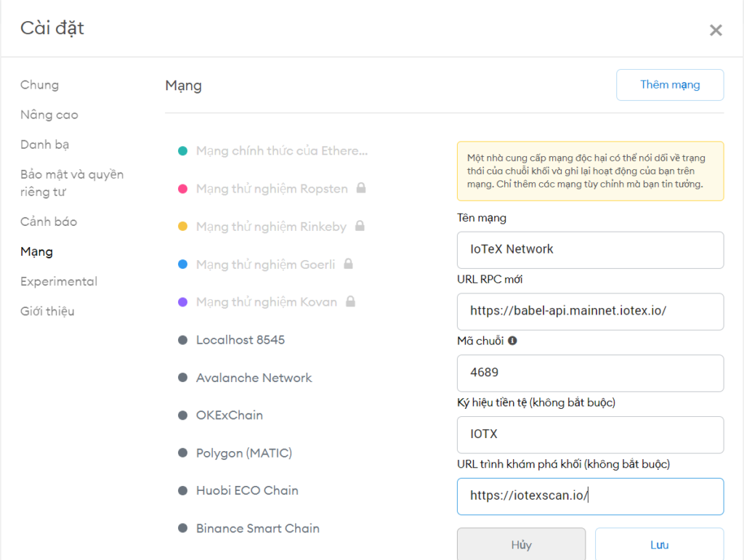Viewport: 744px width, 560px height.
Task: Click the blue dot of Goerli network
Action: click(x=182, y=264)
